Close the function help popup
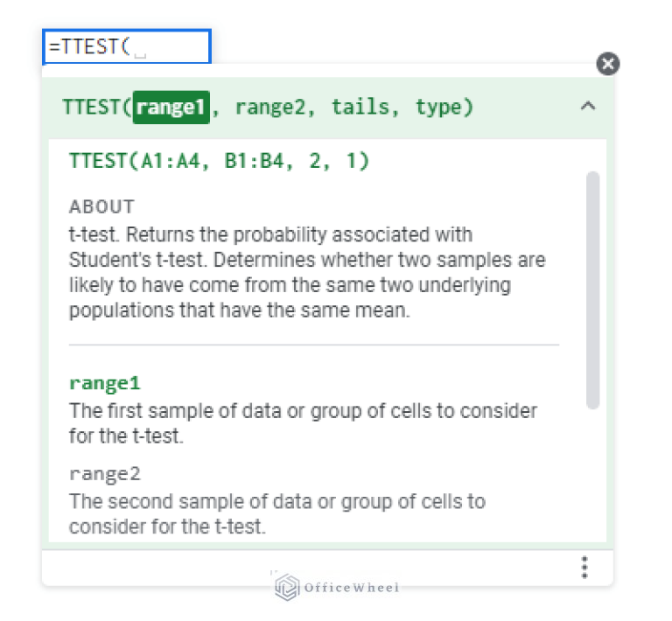 click(608, 63)
